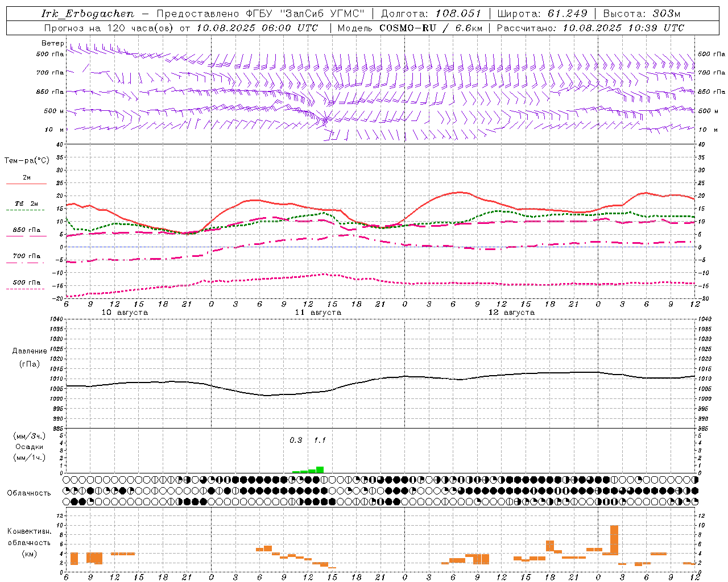This screenshot has height=582, width=728.
Task: Click the station height 303м
Action: (x=667, y=14)
